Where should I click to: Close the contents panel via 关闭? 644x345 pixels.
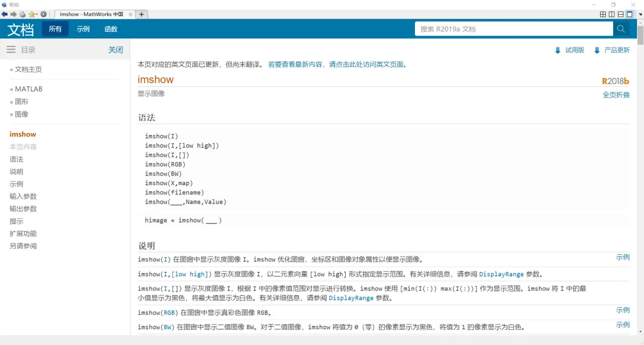pos(116,50)
